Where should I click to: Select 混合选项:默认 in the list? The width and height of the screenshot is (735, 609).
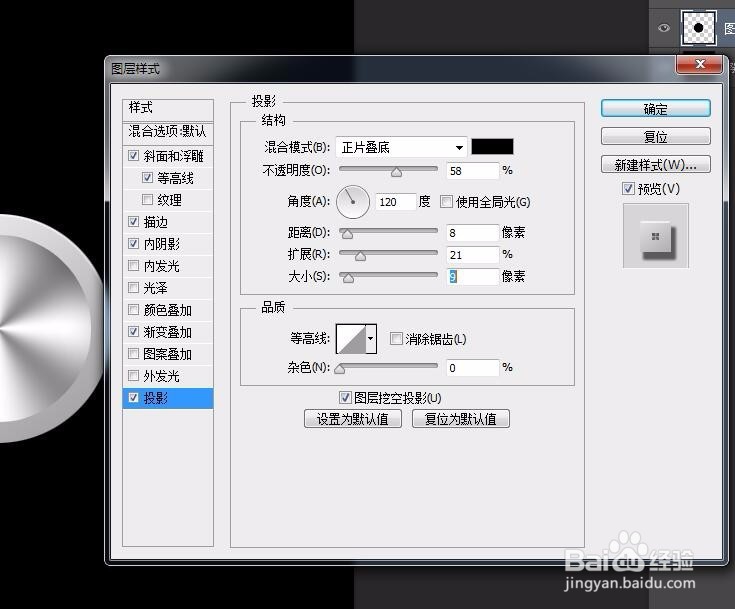(168, 133)
